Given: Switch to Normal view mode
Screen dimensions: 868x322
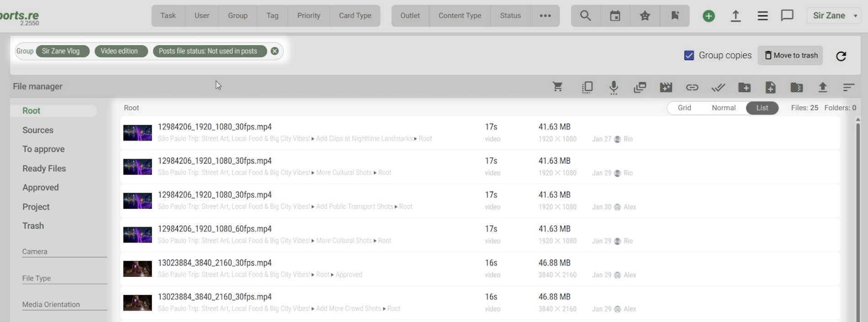Looking at the screenshot, I should 723,108.
